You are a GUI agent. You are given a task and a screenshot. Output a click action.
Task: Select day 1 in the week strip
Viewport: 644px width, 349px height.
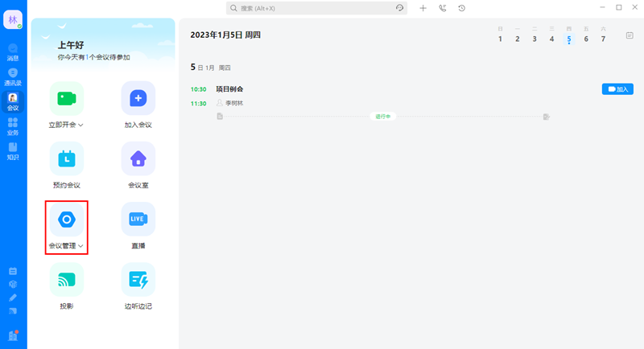coord(500,39)
